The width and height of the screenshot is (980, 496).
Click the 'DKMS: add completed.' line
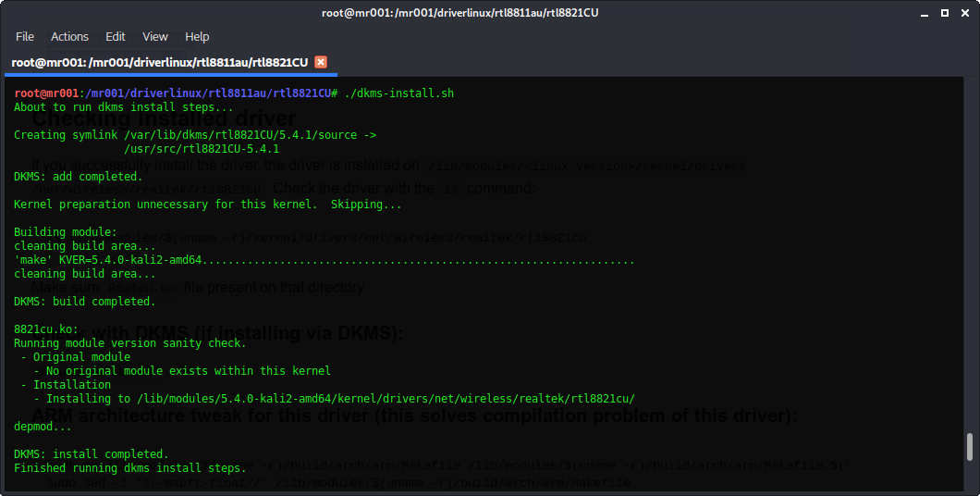coord(78,177)
